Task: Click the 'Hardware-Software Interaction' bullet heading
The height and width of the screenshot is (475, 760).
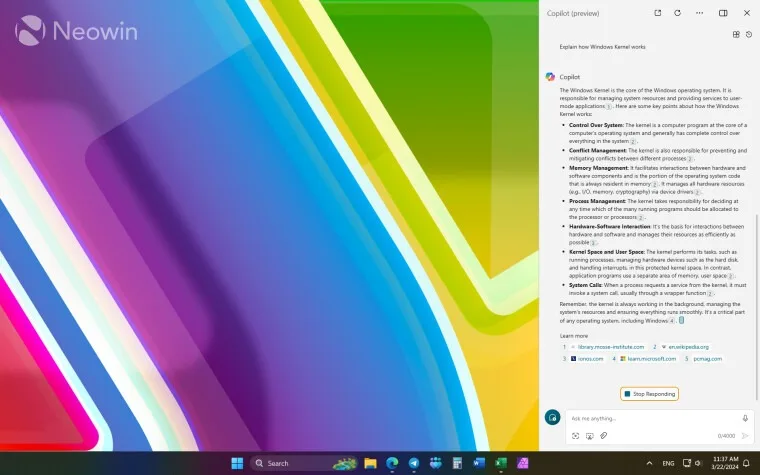Action: (x=610, y=227)
